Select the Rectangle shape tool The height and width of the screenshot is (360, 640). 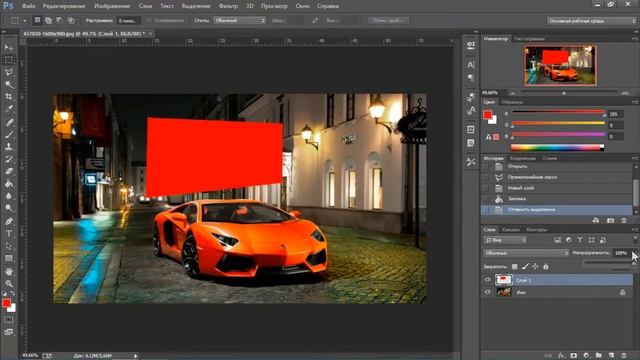pos(9,258)
